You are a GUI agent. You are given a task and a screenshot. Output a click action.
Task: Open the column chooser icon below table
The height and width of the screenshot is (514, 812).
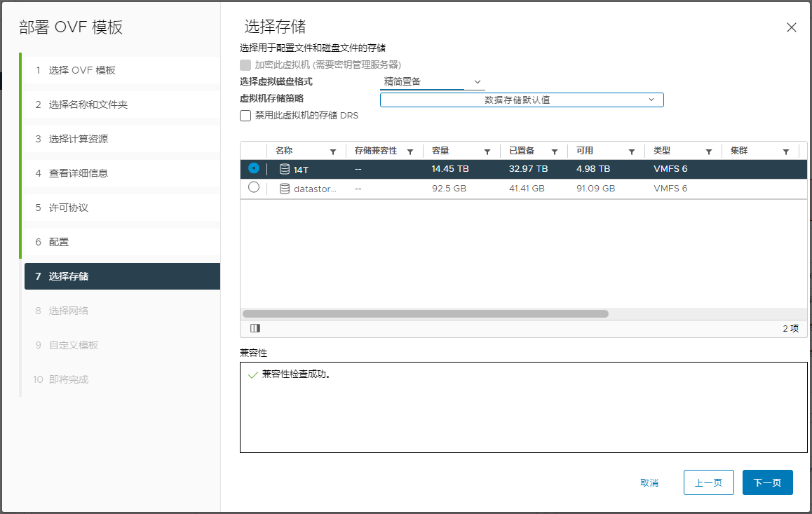tap(255, 328)
